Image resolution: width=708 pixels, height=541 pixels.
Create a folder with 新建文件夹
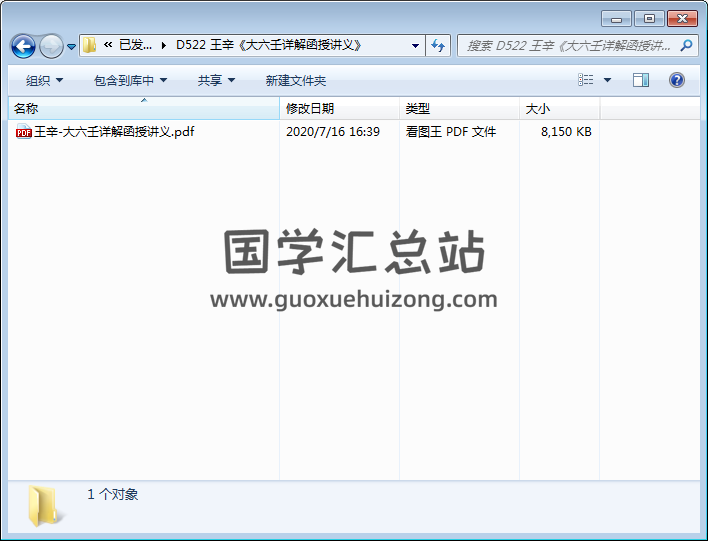click(296, 80)
